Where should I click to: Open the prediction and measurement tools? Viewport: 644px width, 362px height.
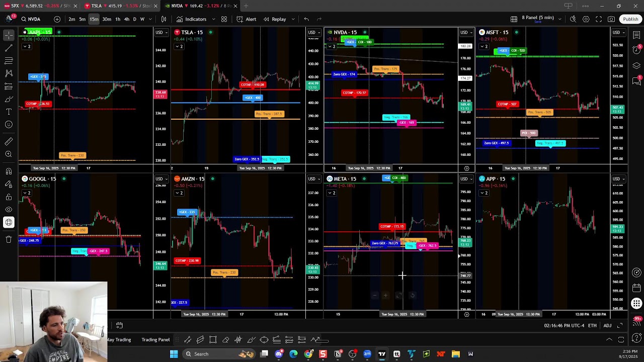[9, 86]
